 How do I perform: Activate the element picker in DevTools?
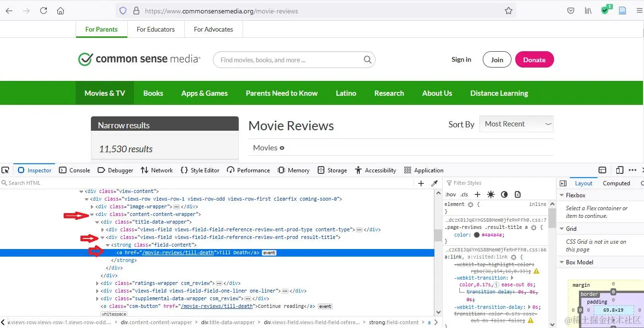point(5,170)
